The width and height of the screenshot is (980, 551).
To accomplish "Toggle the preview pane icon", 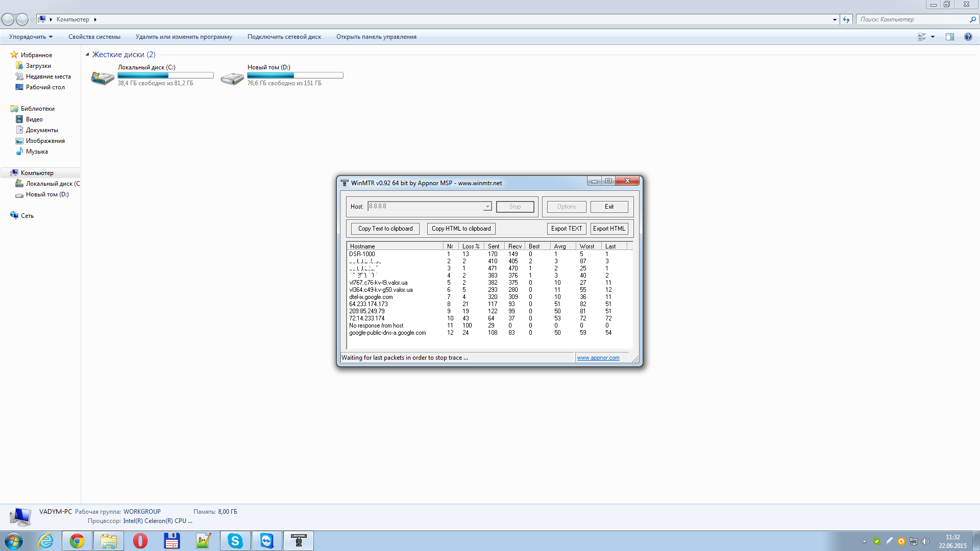I will coord(949,37).
